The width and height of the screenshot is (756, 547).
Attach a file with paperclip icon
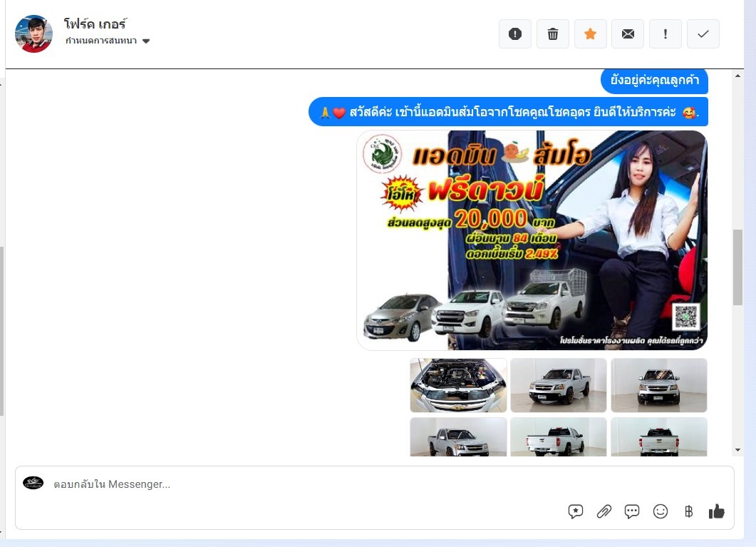604,511
